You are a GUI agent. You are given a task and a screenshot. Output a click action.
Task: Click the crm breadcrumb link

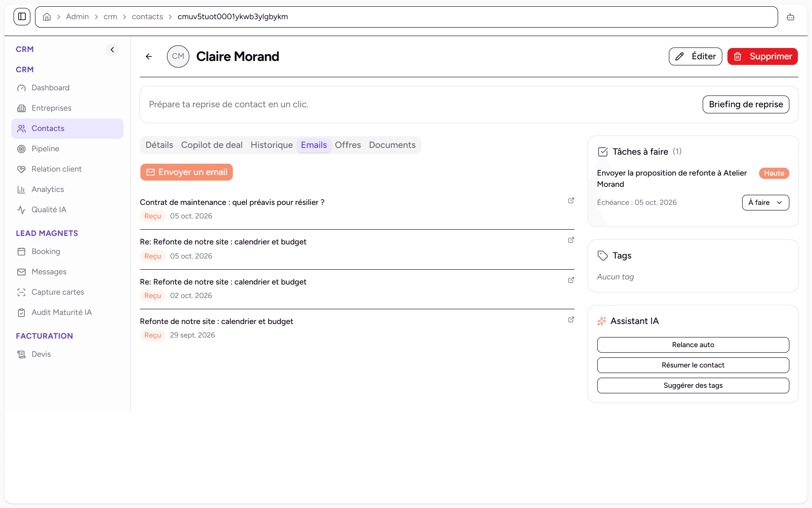tap(110, 17)
